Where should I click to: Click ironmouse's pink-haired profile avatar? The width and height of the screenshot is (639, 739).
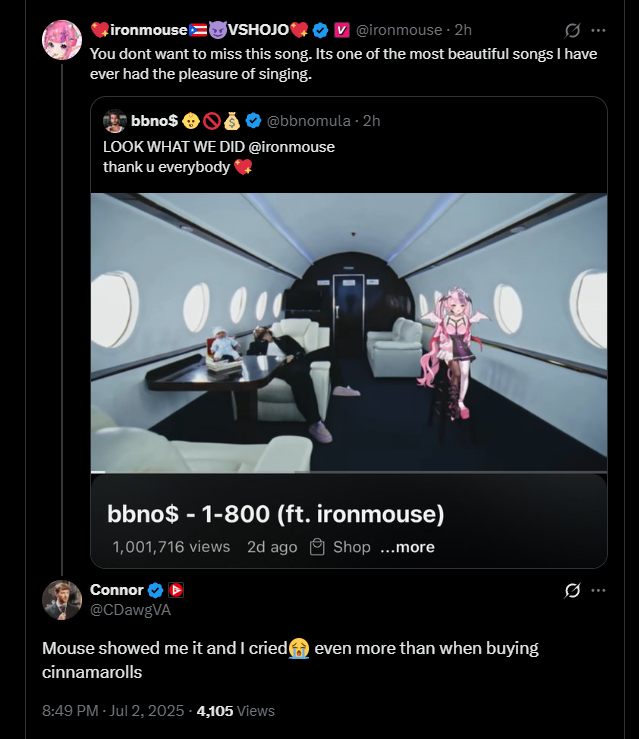click(62, 40)
